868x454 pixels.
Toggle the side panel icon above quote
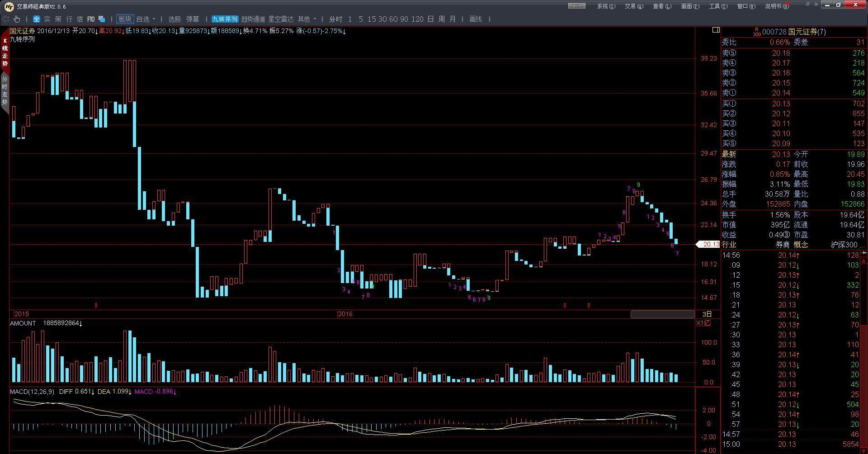716,30
